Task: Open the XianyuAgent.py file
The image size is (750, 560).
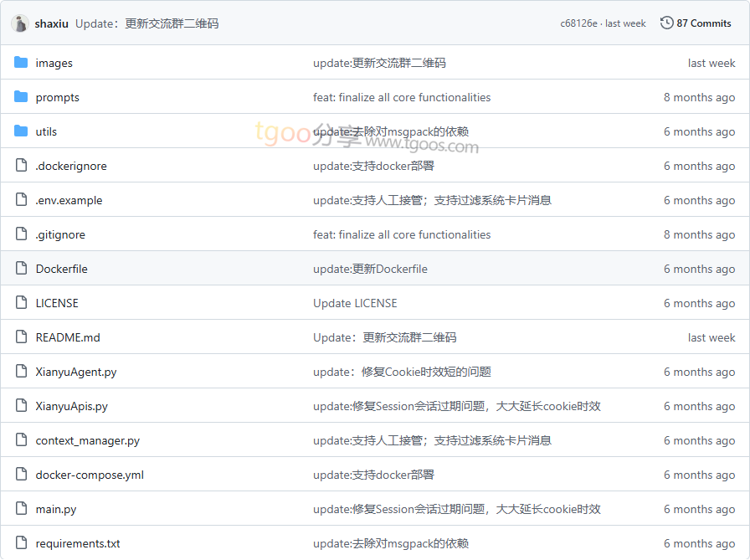Action: (76, 372)
